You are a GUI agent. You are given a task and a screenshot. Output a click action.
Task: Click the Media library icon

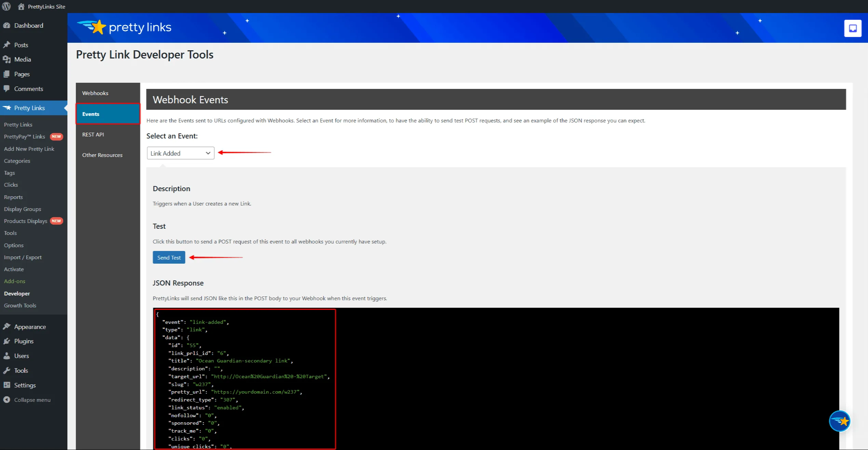(x=6, y=59)
